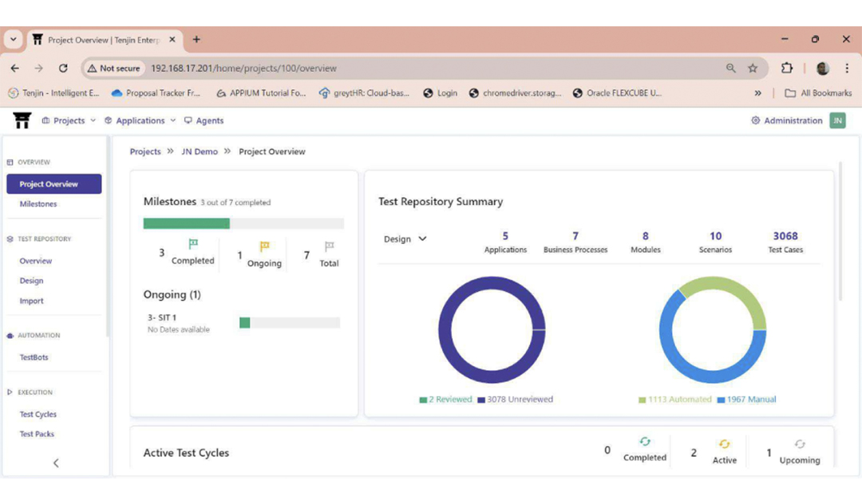Screen dimensions: 862x504
Task: Open the All Bookmarks folder
Action: (x=818, y=93)
